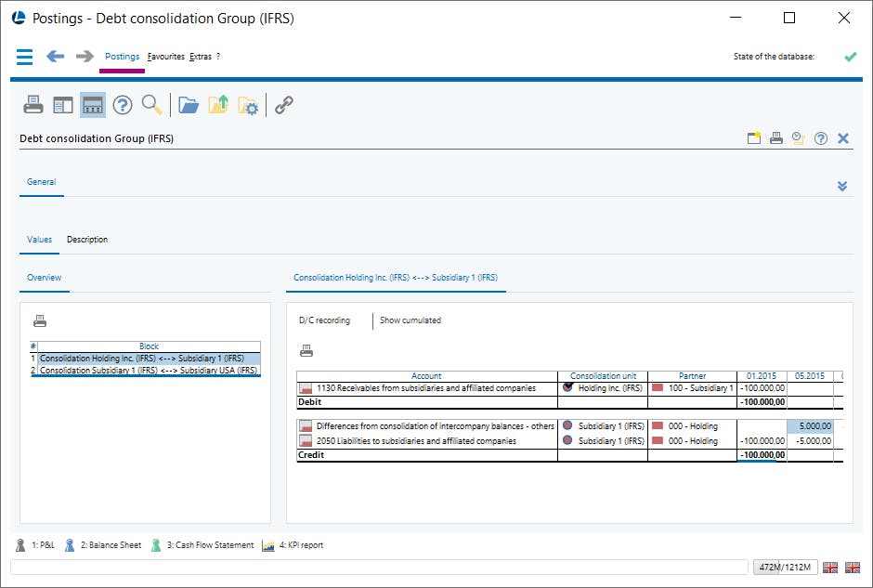Toggle the D/C recording option

tap(324, 320)
